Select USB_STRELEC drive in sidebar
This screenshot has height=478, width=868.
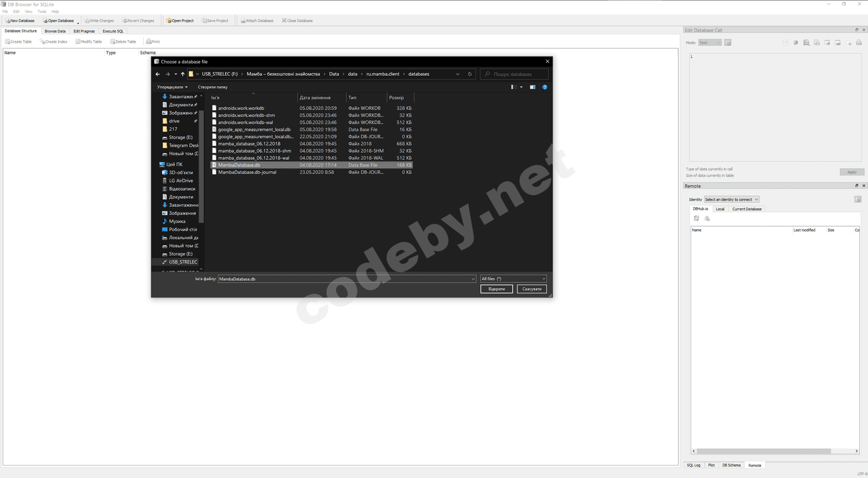(x=183, y=262)
